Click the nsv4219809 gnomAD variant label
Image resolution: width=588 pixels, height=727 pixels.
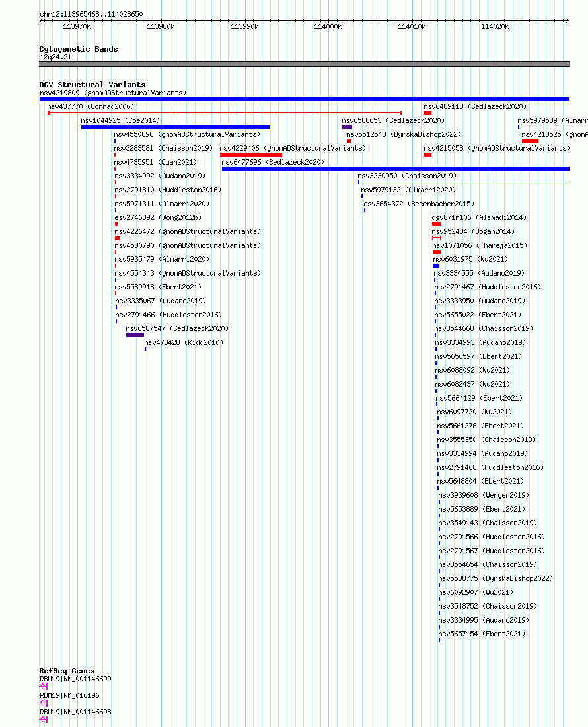click(113, 93)
